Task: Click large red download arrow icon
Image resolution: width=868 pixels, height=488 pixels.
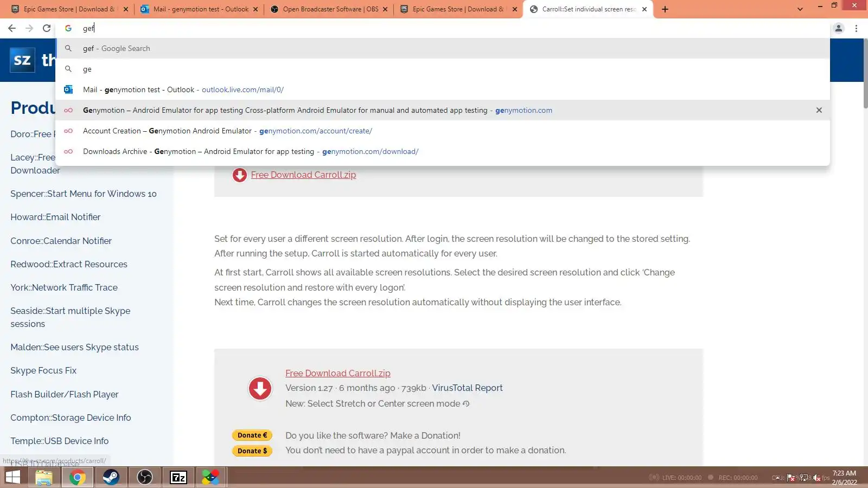Action: (260, 388)
